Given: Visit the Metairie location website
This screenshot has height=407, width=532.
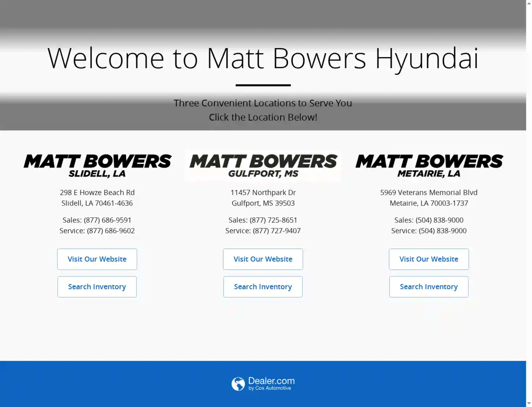Looking at the screenshot, I should click(x=429, y=259).
